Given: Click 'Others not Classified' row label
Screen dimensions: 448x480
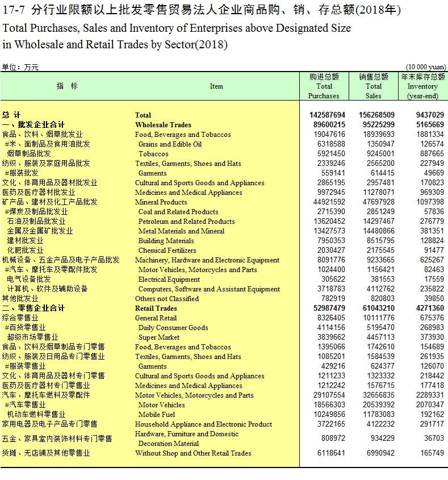Looking at the screenshot, I should coord(167,299).
